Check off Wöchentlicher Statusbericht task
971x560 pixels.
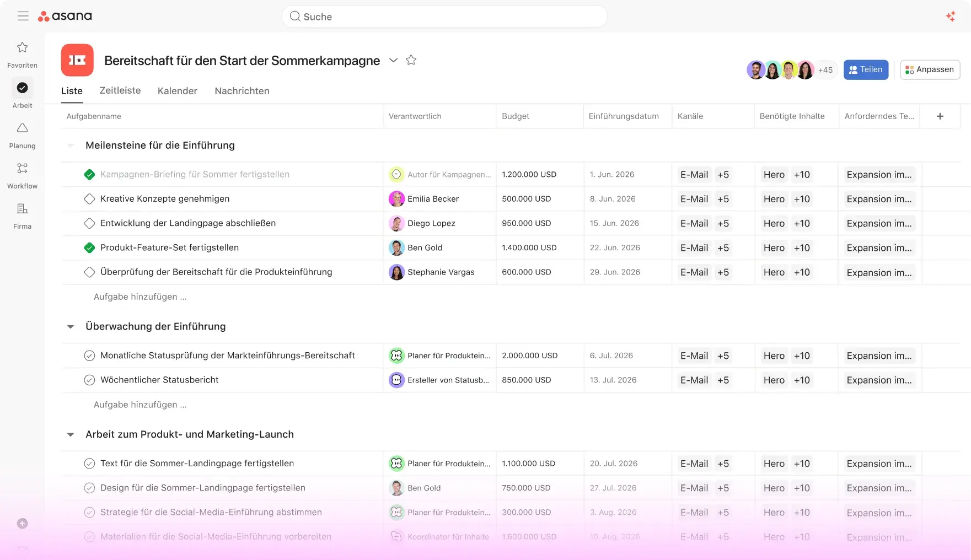pos(89,380)
